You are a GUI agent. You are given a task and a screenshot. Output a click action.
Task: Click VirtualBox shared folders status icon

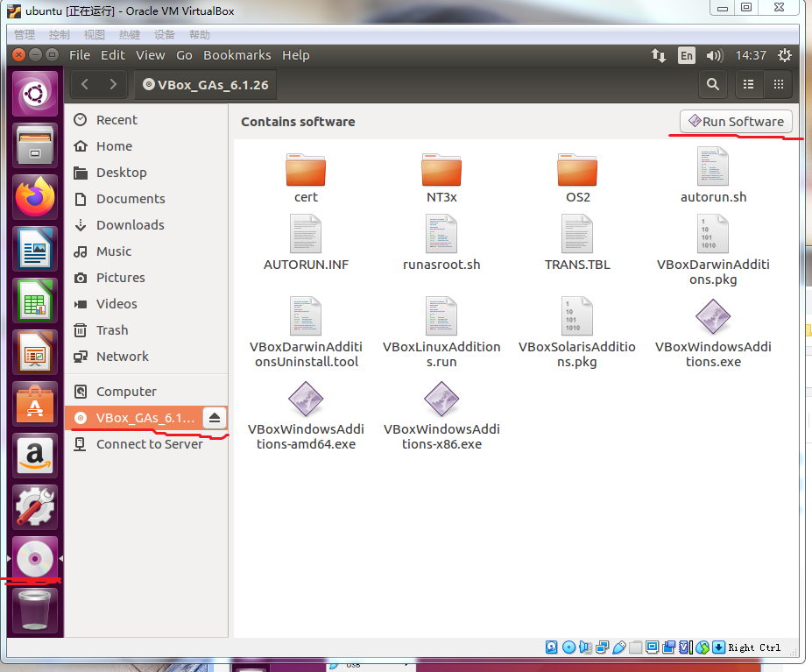click(635, 647)
